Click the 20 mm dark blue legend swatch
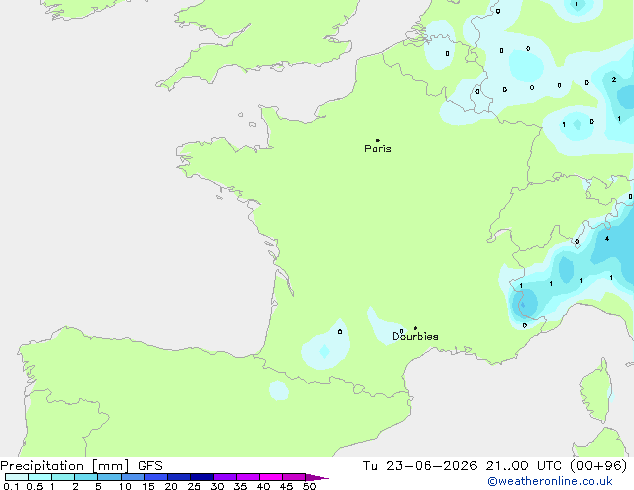 [x=179, y=477]
